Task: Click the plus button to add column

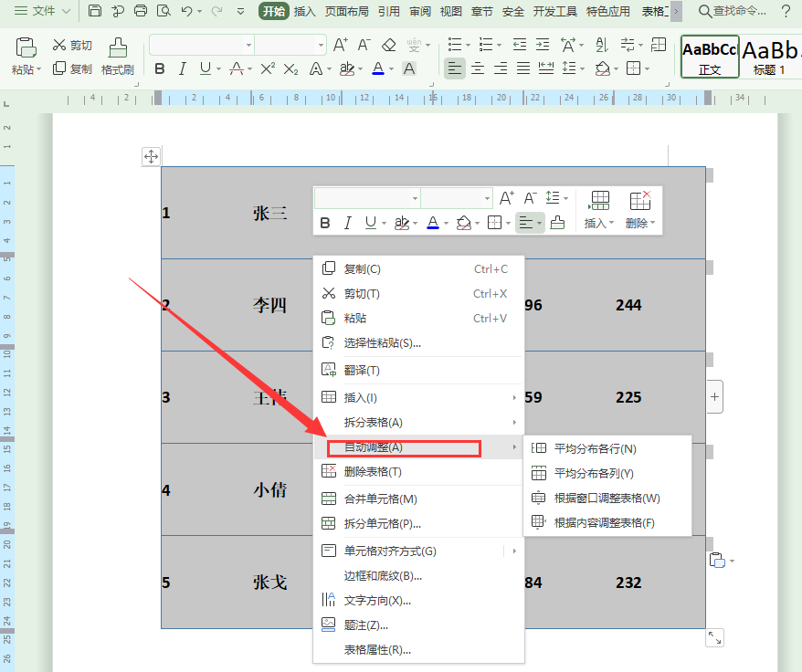Action: [714, 396]
